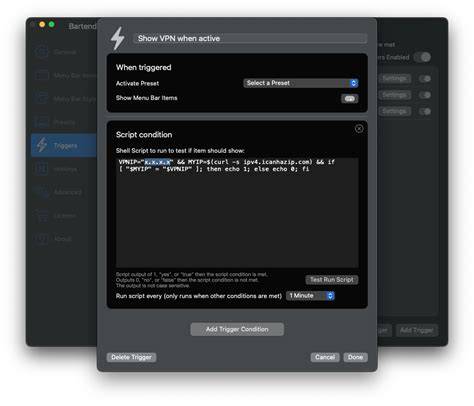Viewport: 474px width, 406px height.
Task: Click the 'Activate Preset' label
Action: click(137, 83)
